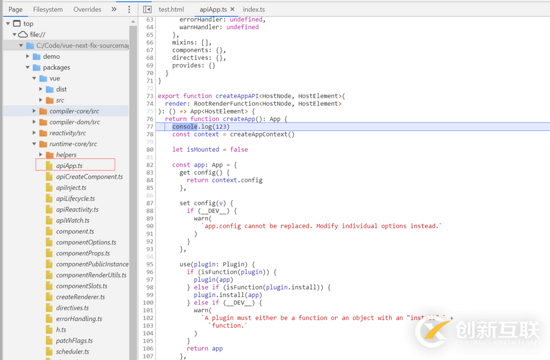Collapse the top frame node
The image size is (550, 360).
pyautogui.click(x=8, y=24)
